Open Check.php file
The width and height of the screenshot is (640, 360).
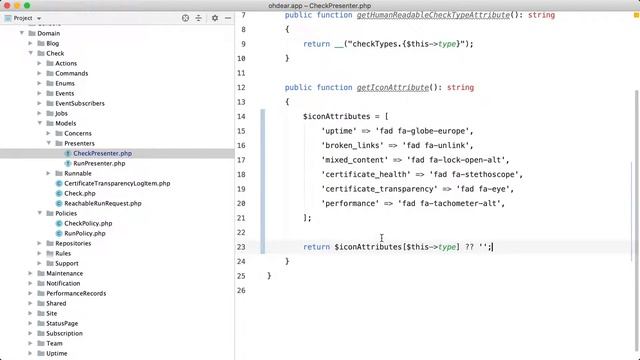pos(80,193)
